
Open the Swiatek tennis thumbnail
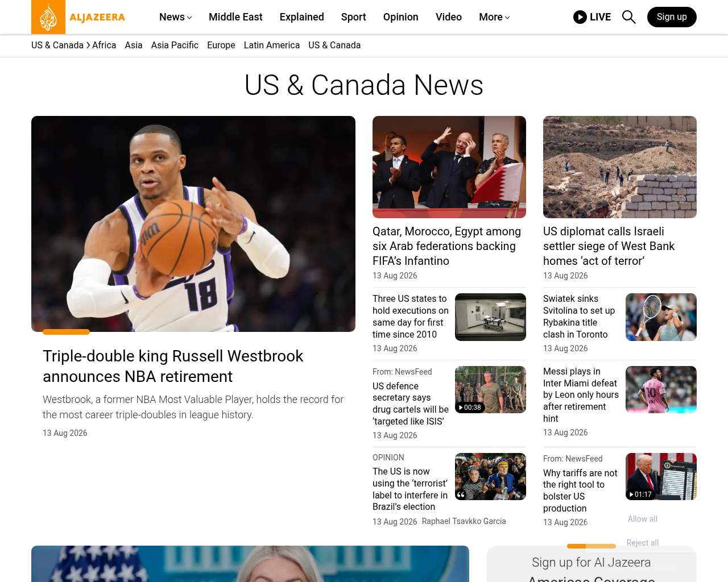click(x=661, y=317)
